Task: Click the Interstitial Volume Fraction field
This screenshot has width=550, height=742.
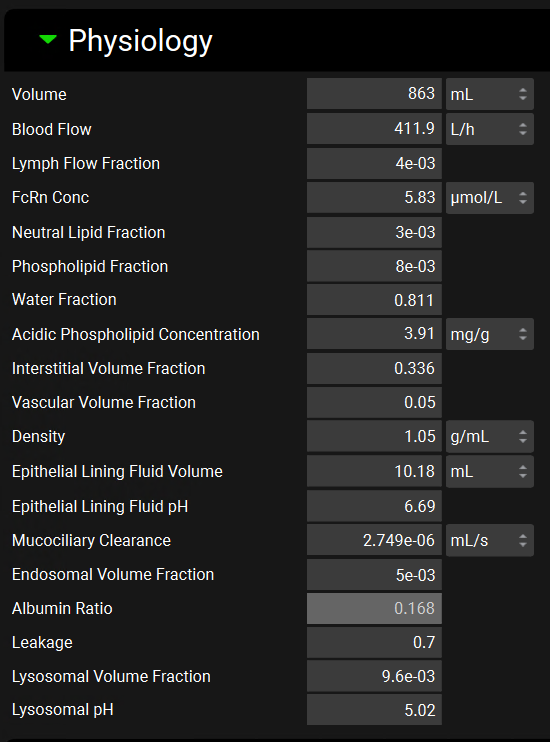Action: point(374,368)
